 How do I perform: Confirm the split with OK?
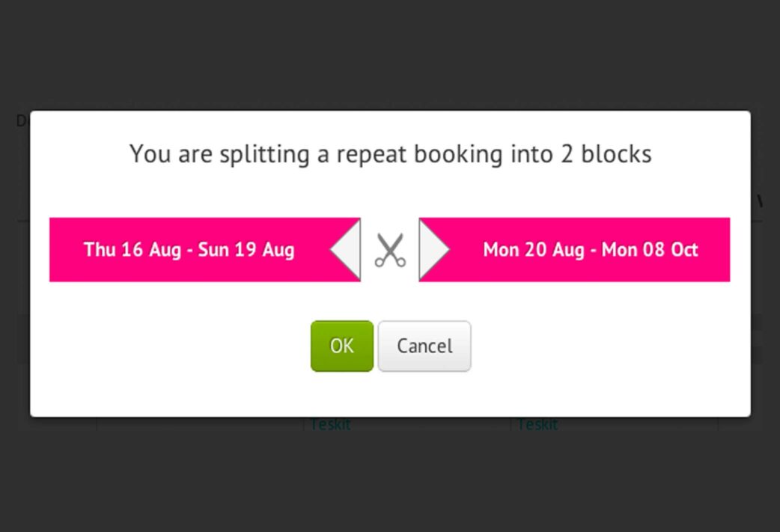[x=342, y=346]
